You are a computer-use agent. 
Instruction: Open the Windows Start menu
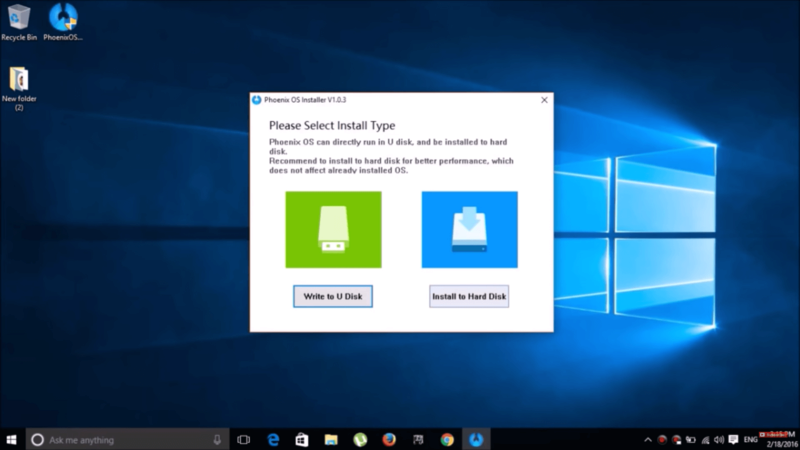[11, 440]
